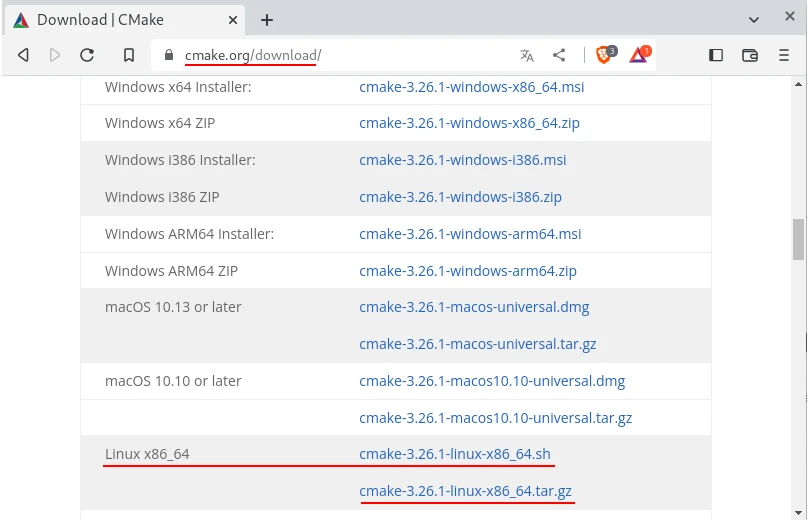Click the lock icon in address bar
This screenshot has width=812, height=528.
(x=169, y=55)
